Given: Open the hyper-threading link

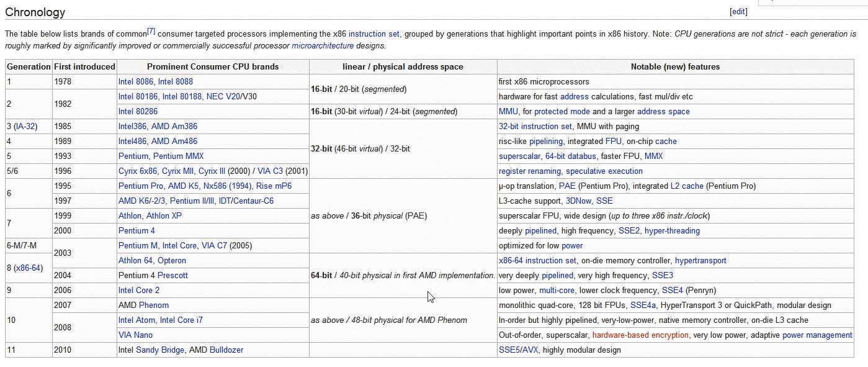Looking at the screenshot, I should [672, 231].
